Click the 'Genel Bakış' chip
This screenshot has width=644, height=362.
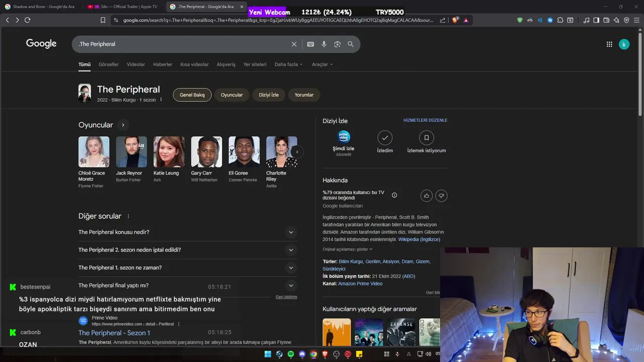pos(192,95)
